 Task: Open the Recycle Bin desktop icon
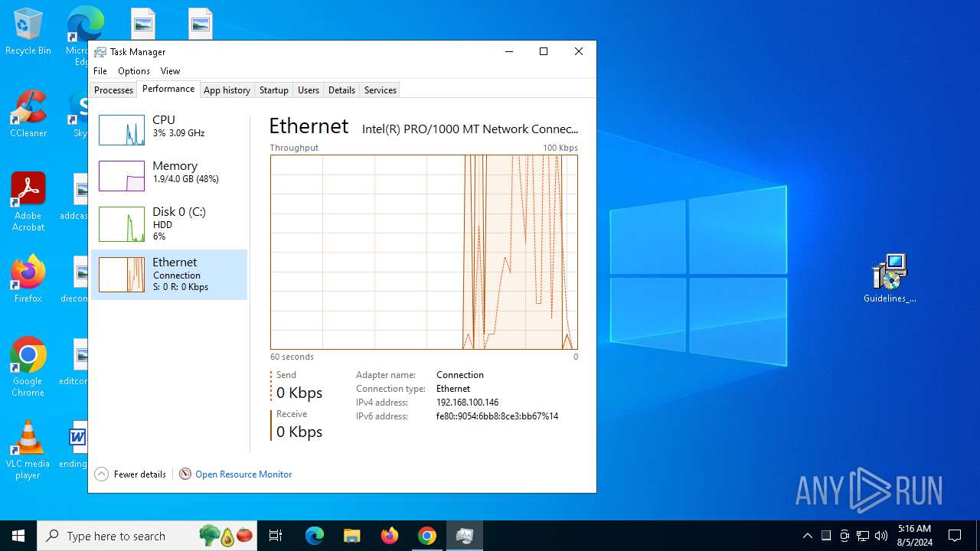pos(28,32)
